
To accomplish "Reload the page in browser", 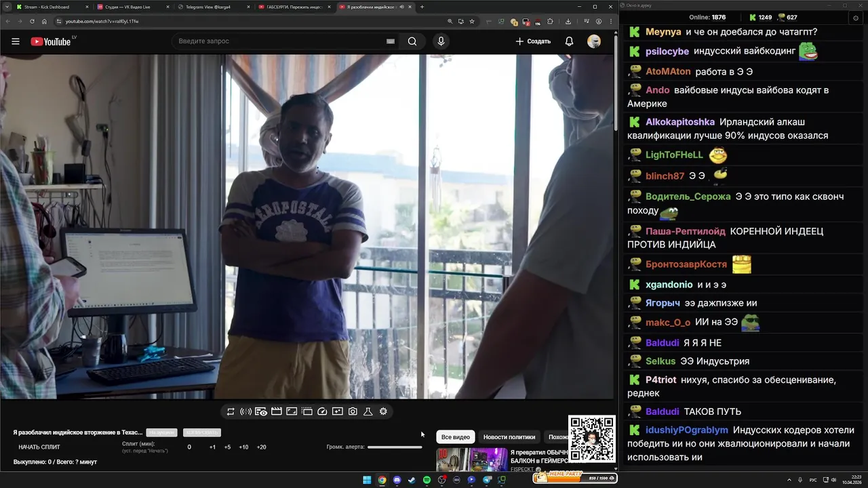I will click(32, 21).
